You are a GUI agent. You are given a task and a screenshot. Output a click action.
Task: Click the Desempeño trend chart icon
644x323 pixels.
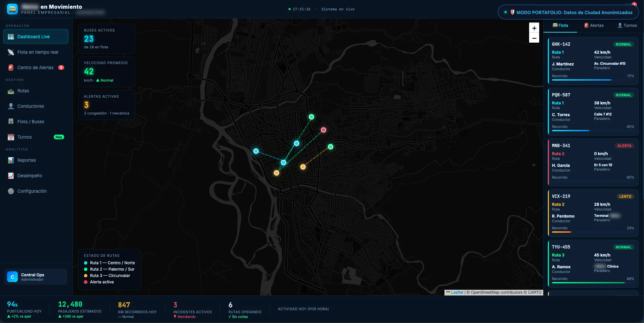pos(11,176)
